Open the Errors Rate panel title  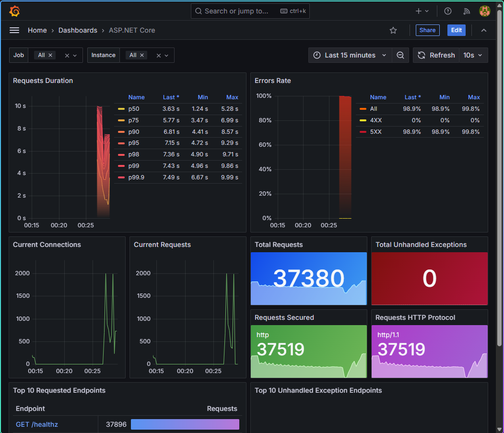[x=272, y=81]
